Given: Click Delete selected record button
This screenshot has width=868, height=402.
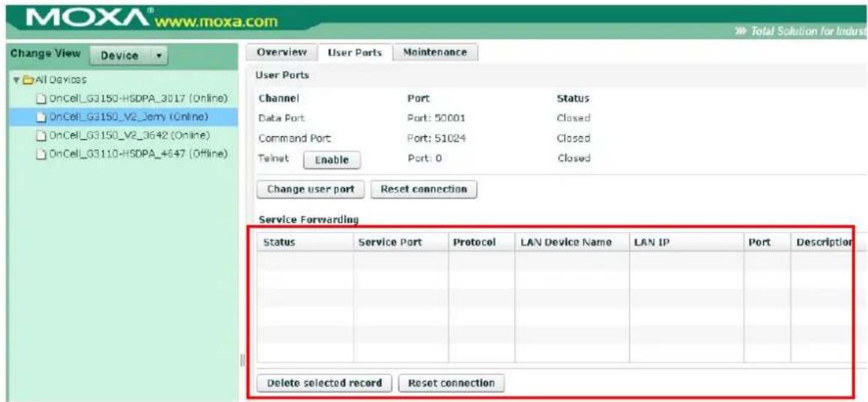Looking at the screenshot, I should [x=324, y=383].
